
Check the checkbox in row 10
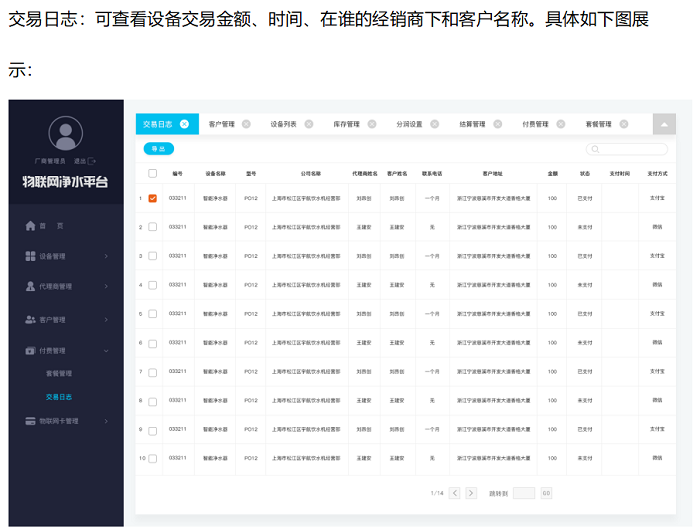click(x=153, y=458)
